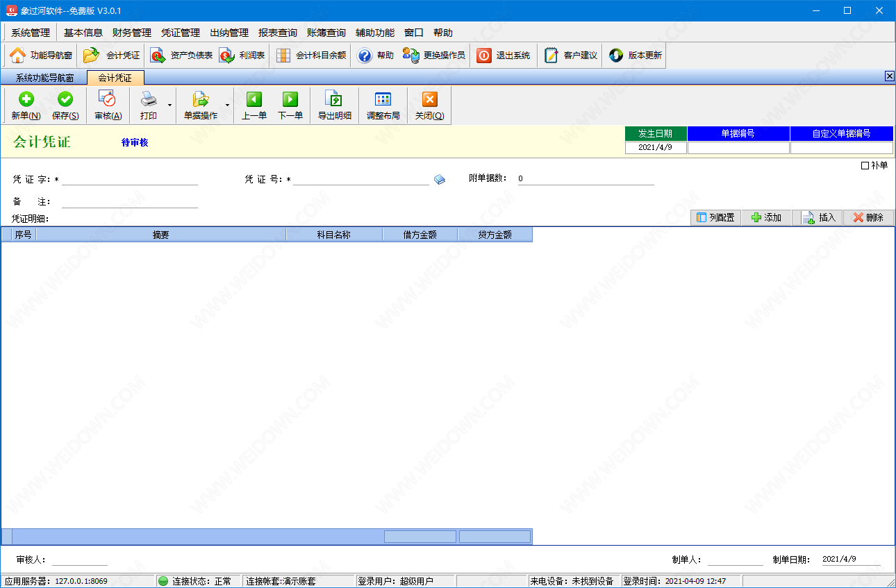Click the 打印 printer icon
The image size is (896, 588).
(x=149, y=99)
